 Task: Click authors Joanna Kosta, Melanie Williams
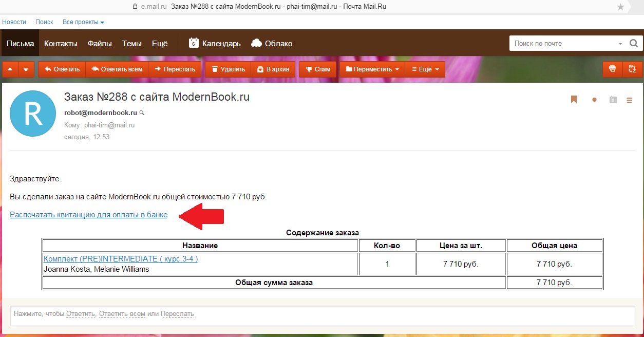point(97,269)
